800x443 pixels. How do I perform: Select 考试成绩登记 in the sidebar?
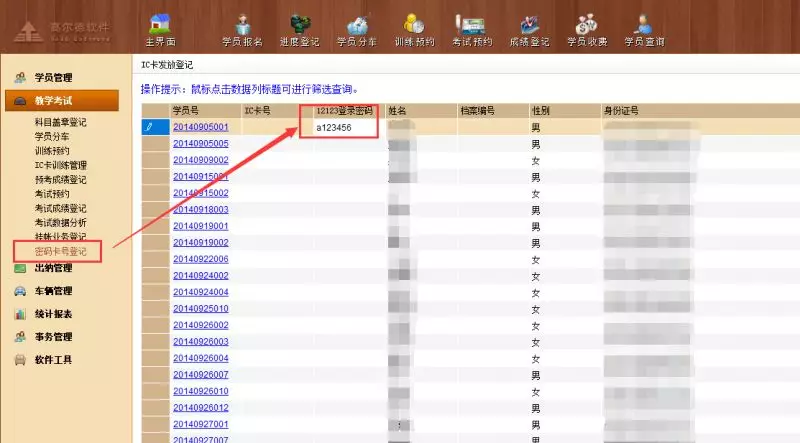click(x=61, y=208)
